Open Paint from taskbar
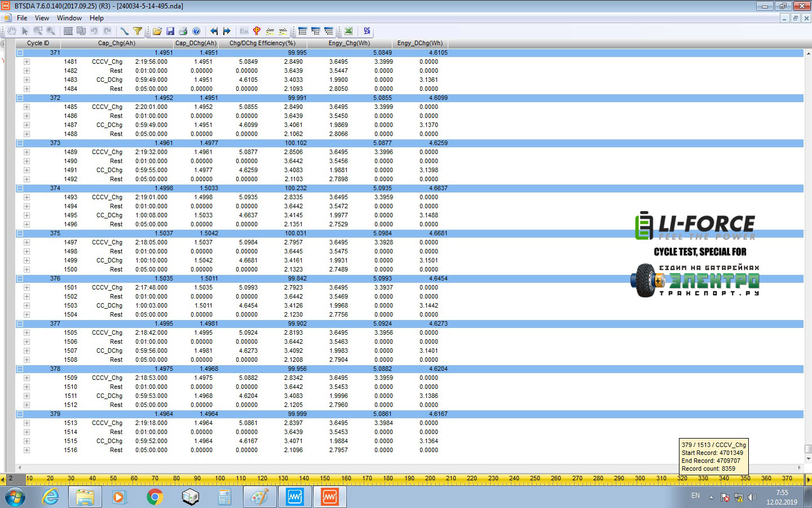 click(259, 497)
